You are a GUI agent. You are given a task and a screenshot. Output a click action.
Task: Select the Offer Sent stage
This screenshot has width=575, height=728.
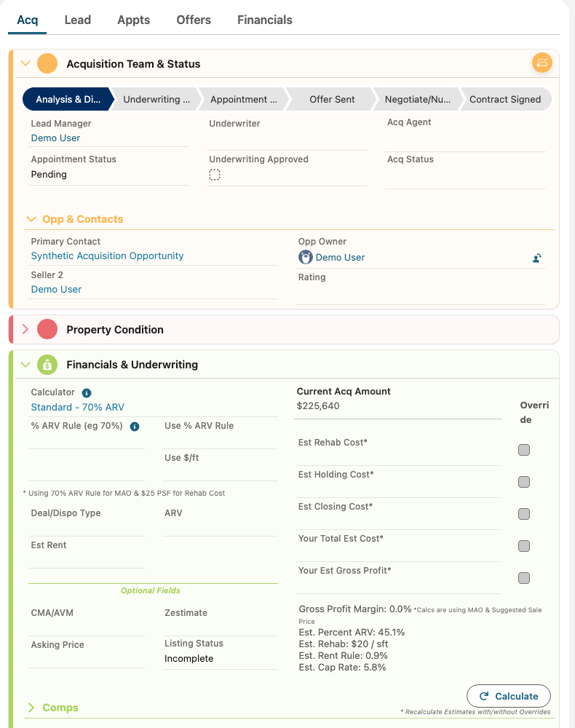point(332,99)
